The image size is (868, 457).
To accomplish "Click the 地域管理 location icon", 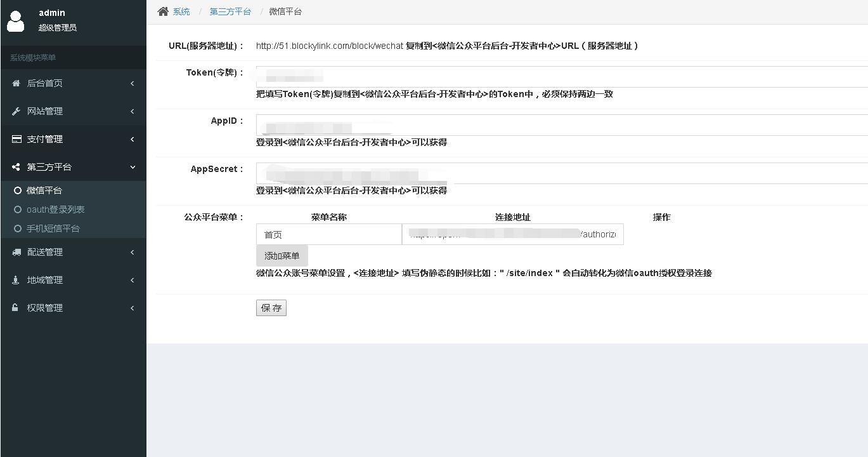I will pyautogui.click(x=16, y=280).
